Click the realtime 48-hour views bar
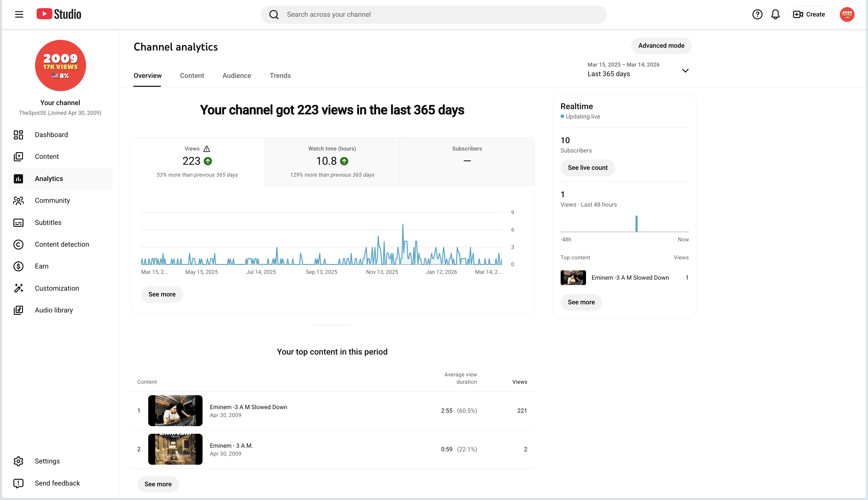Viewport: 868px width, 500px height. tap(636, 224)
